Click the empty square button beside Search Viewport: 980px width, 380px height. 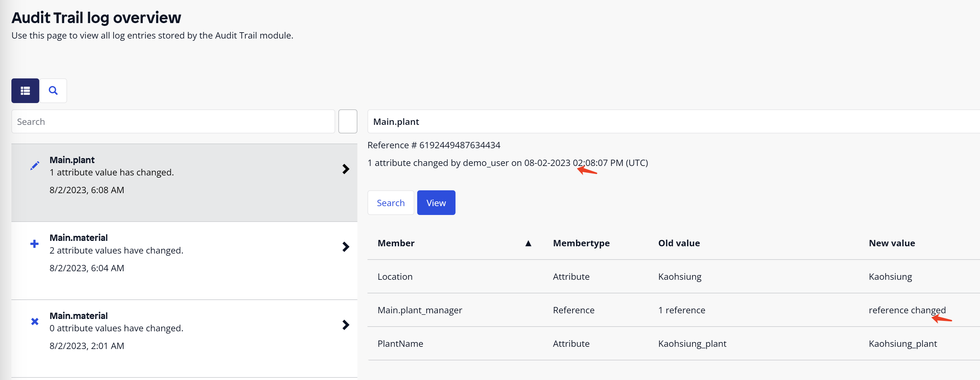348,122
